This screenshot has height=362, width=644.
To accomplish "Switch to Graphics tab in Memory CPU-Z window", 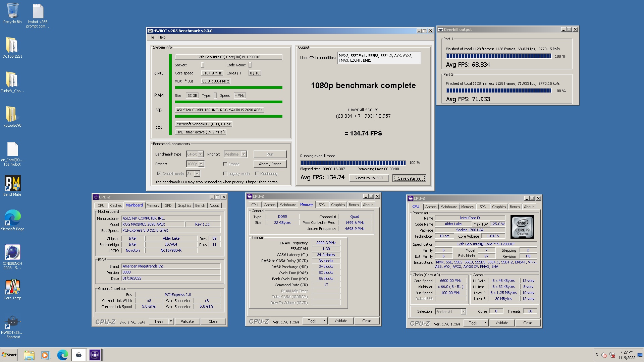I will pyautogui.click(x=338, y=205).
